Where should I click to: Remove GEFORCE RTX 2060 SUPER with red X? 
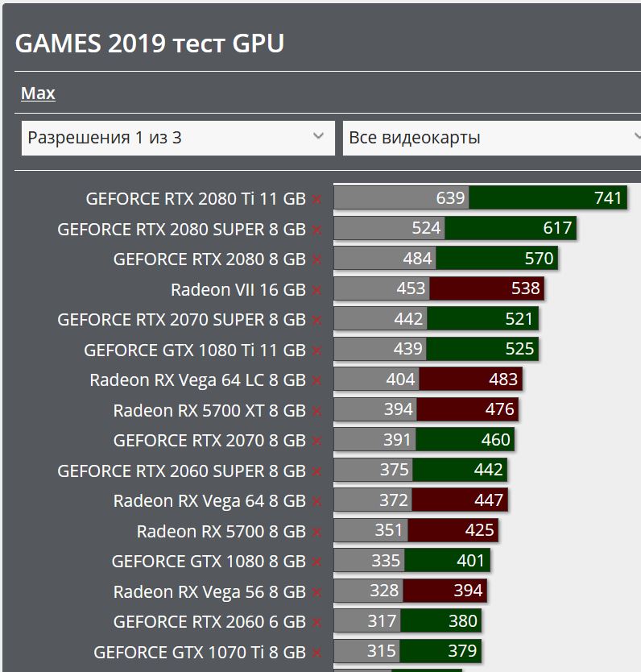point(317,471)
